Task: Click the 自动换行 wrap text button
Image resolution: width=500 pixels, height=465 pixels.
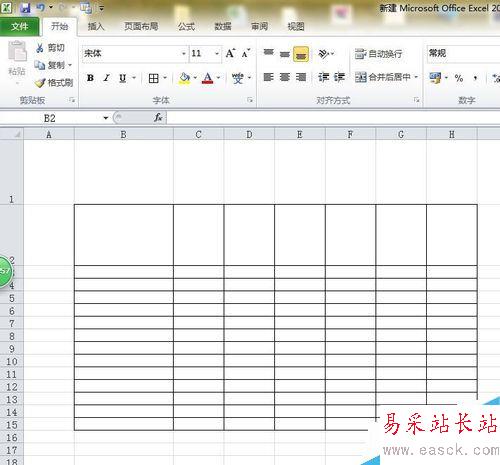Action: 378,54
